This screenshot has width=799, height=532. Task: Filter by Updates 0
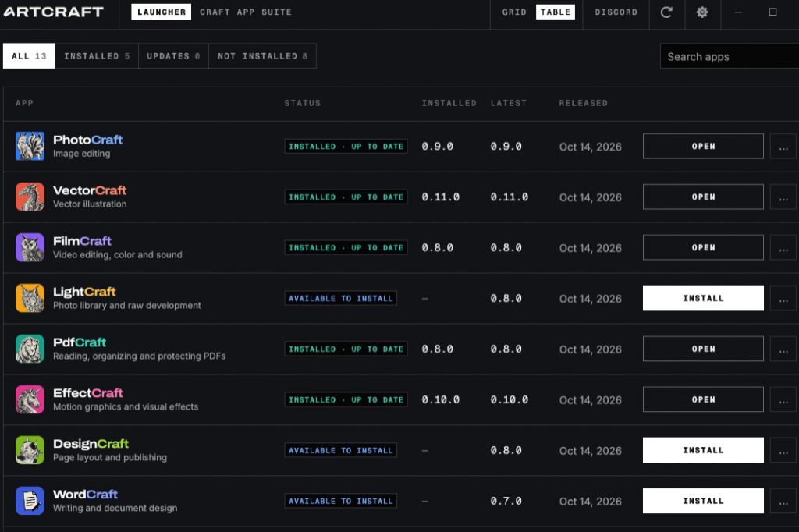[x=173, y=56]
